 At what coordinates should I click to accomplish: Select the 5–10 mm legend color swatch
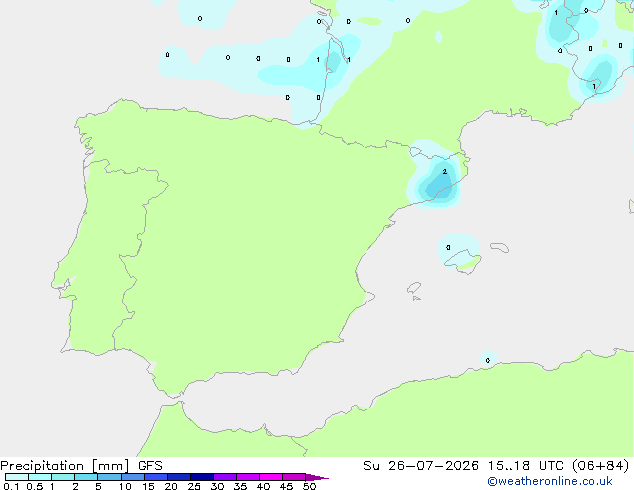109,477
